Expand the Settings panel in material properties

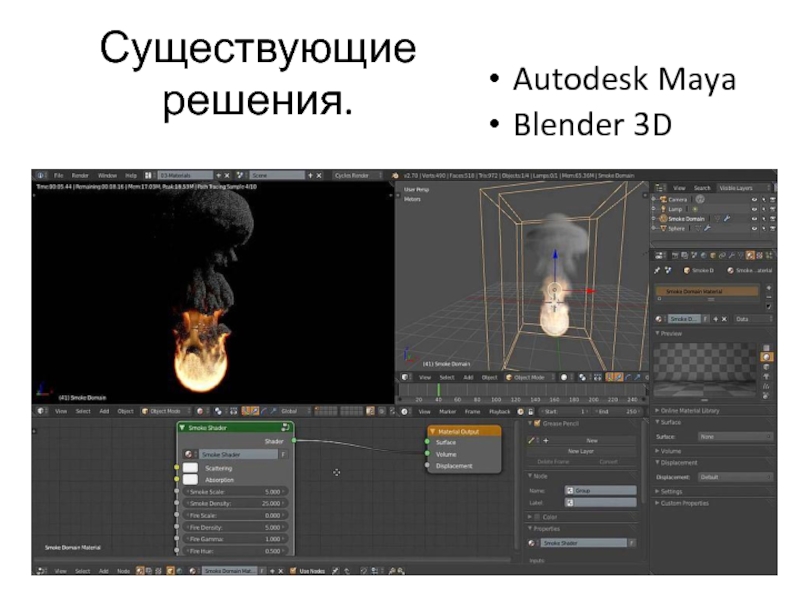[x=669, y=491]
